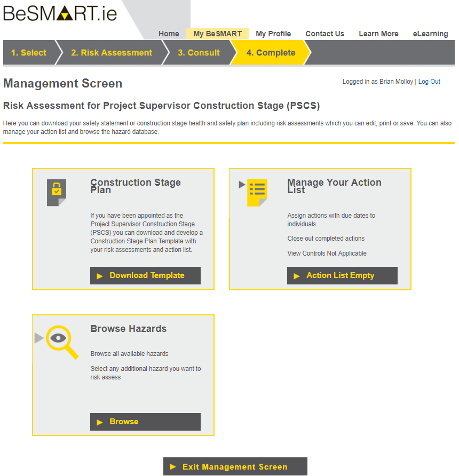The image size is (459, 476).
Task: Open the Learn More menu item
Action: click(378, 34)
